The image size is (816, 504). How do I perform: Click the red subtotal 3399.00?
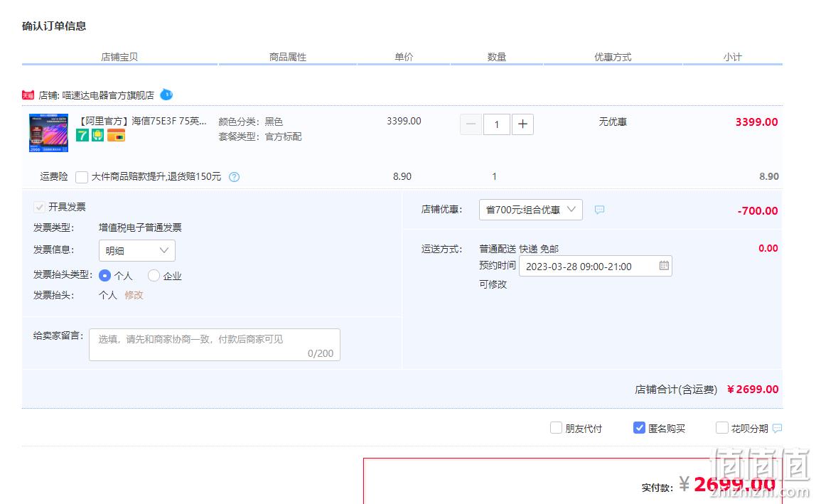(x=756, y=122)
